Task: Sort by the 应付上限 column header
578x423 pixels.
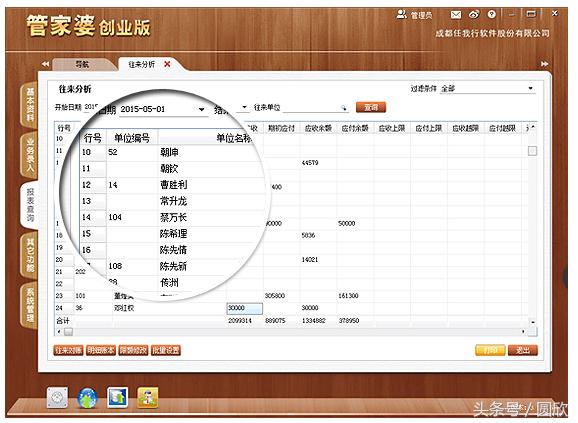Action: point(429,128)
